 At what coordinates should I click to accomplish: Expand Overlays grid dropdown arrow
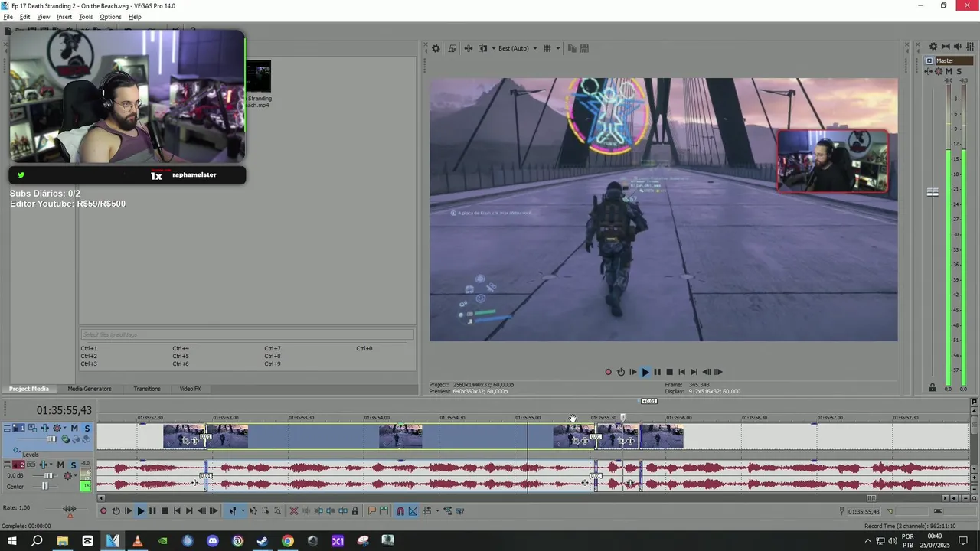[x=557, y=48]
